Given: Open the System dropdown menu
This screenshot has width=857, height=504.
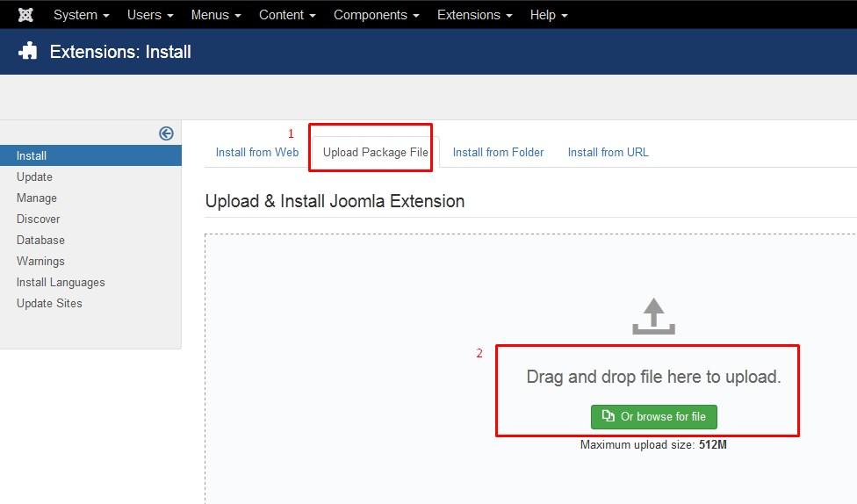Looking at the screenshot, I should (81, 15).
